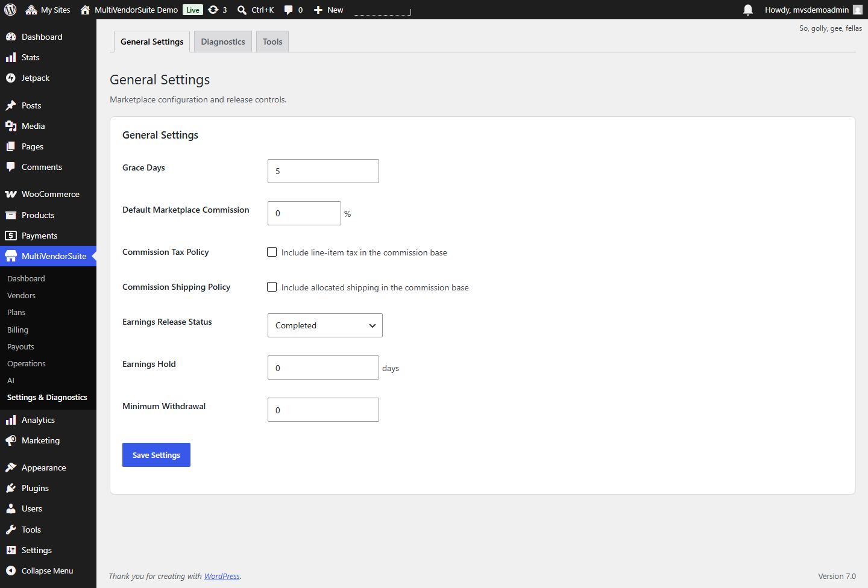Open the AI submenu item
This screenshot has height=588, width=868.
11,380
